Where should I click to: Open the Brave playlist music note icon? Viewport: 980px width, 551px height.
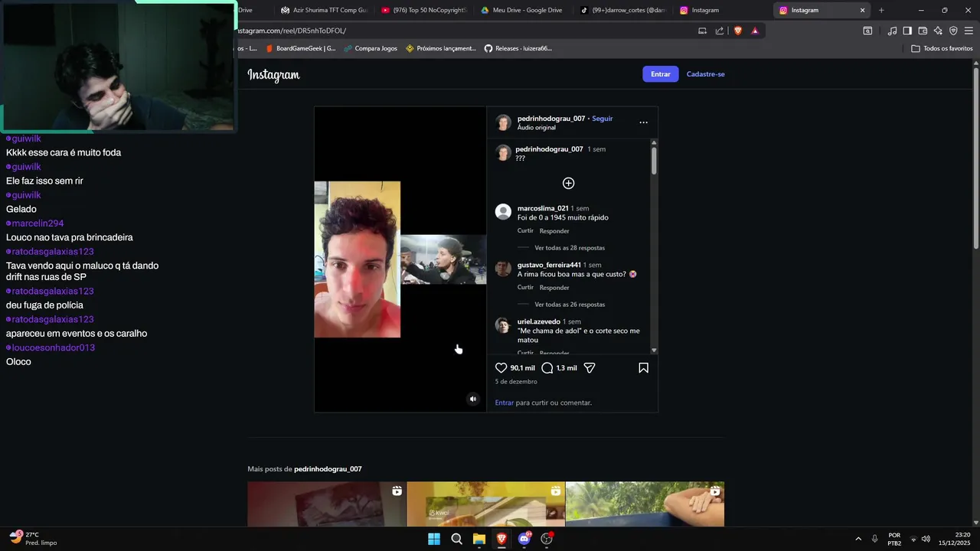[892, 31]
